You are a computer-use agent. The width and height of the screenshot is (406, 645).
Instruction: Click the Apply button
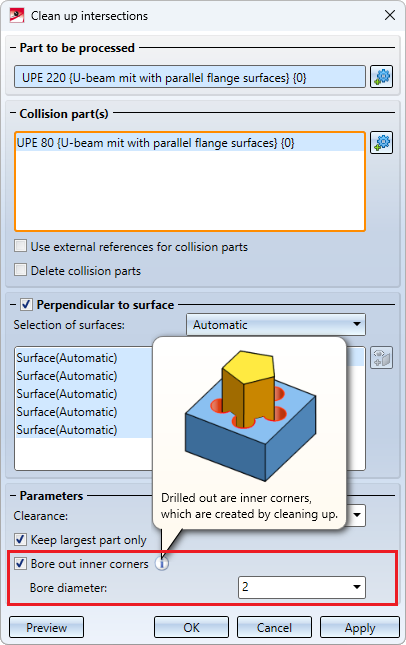[x=360, y=627]
